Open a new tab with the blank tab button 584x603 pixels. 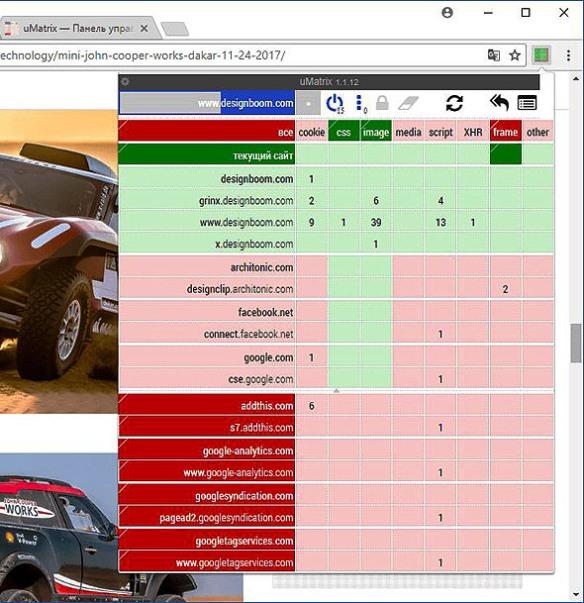(175, 29)
